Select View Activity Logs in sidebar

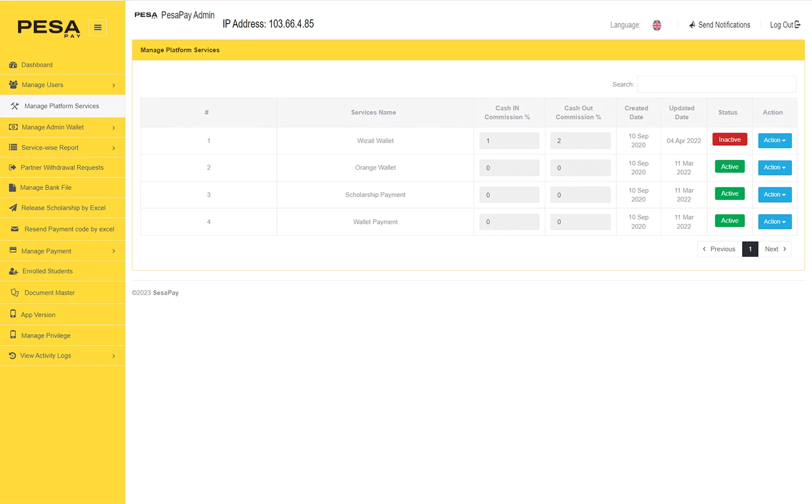(45, 355)
